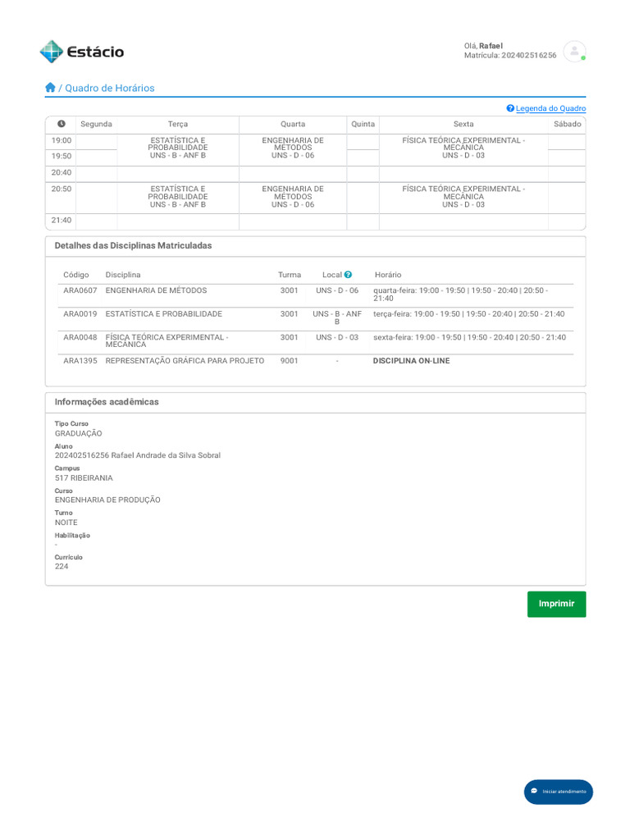Click GRADUAÇÃO course type value
The width and height of the screenshot is (630, 840).
(78, 433)
